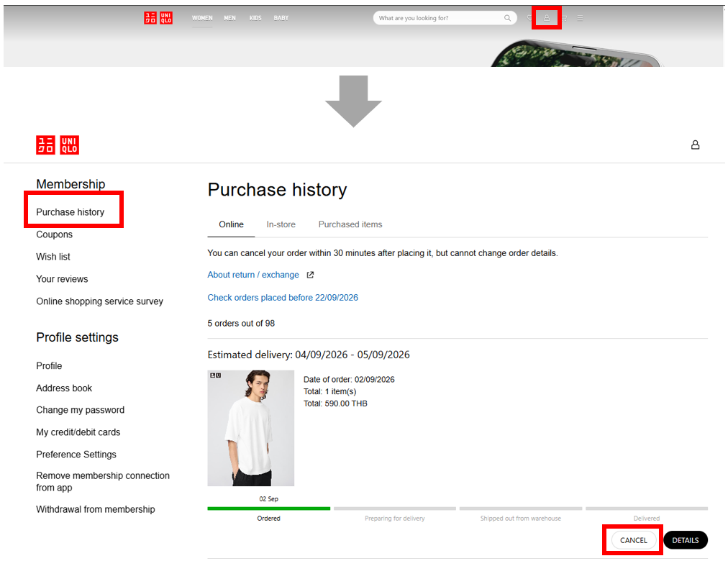Open Address book in the sidebar
This screenshot has width=728, height=561.
[64, 388]
